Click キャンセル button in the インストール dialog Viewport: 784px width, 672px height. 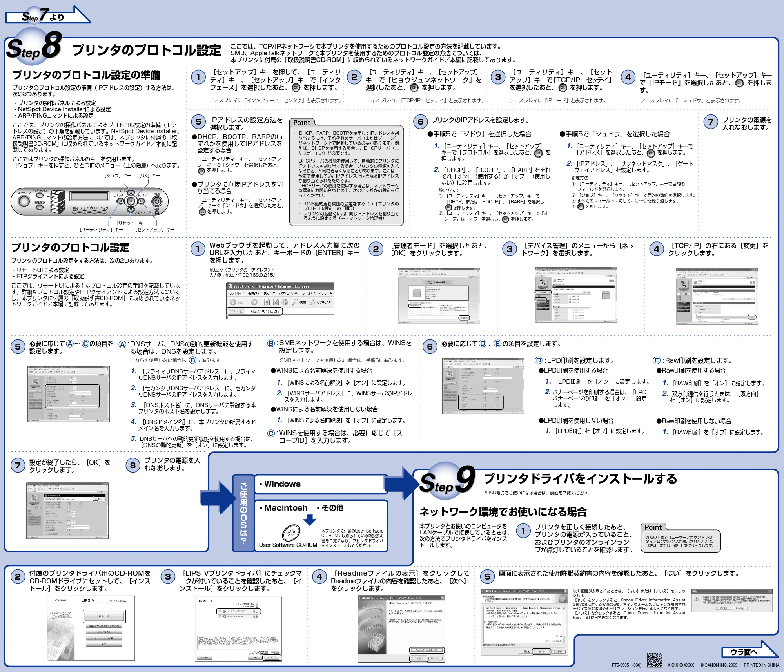[204, 658]
